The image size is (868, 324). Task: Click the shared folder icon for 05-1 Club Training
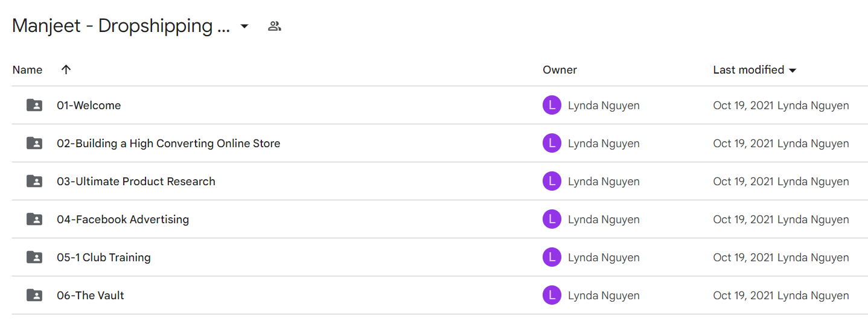click(x=34, y=257)
